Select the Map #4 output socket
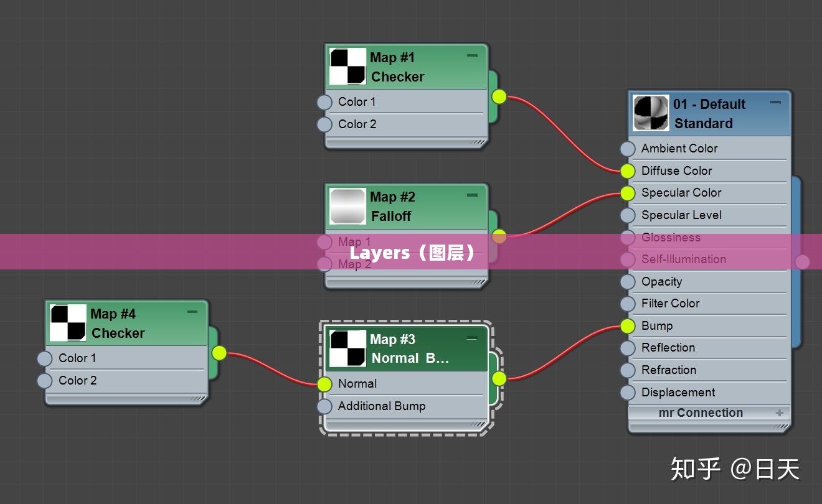 coord(220,353)
